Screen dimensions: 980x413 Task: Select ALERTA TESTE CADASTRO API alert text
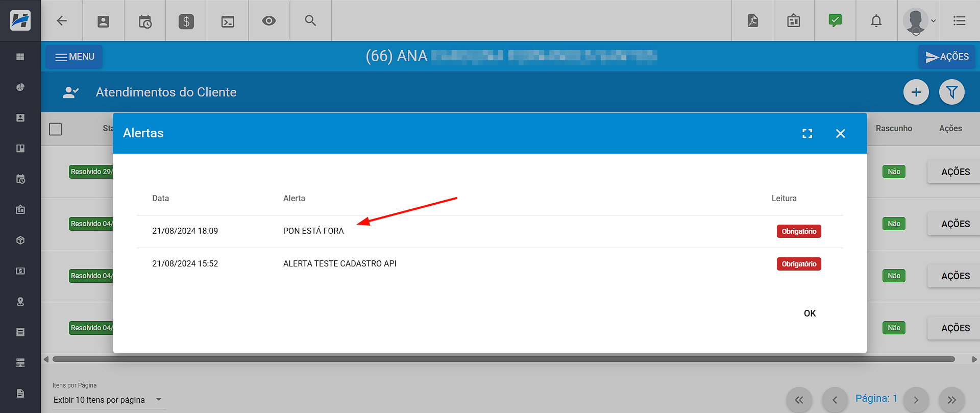click(x=340, y=264)
